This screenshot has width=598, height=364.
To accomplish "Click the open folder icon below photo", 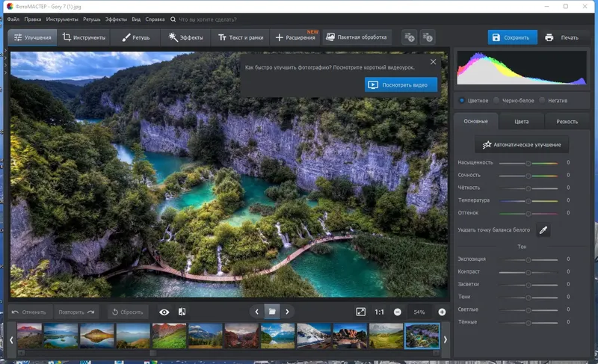I will pyautogui.click(x=272, y=311).
